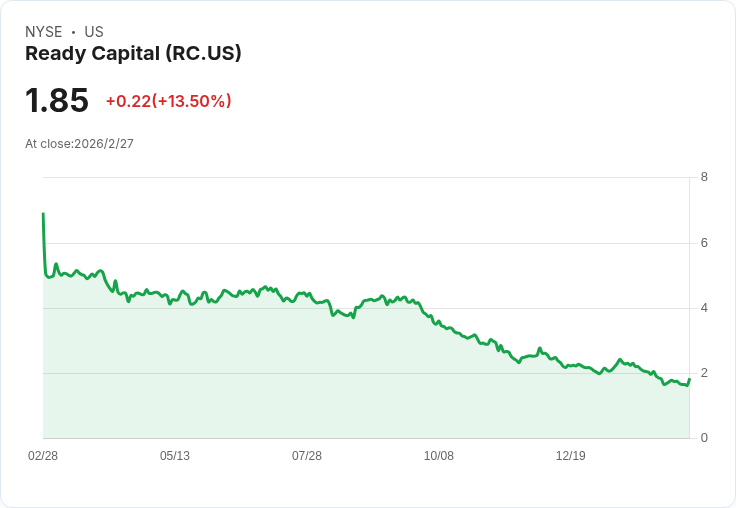Click the 05/13 date marker
The height and width of the screenshot is (508, 736).
pyautogui.click(x=175, y=456)
